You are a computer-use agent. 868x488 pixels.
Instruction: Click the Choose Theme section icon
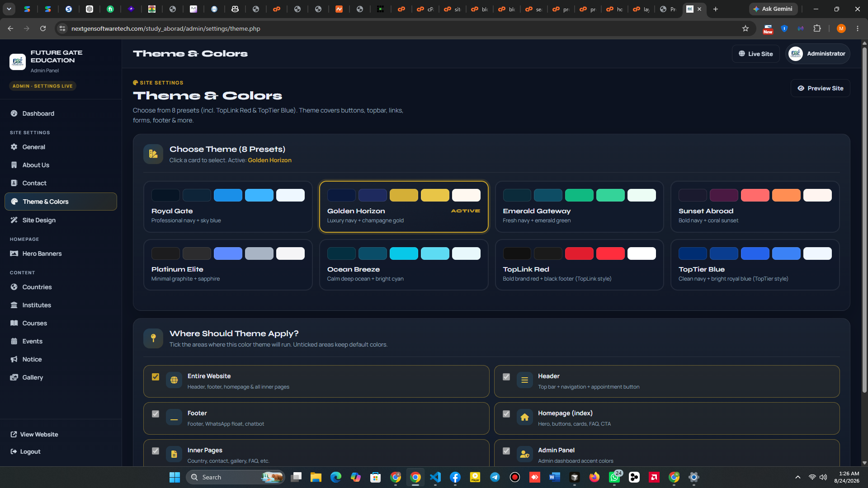(x=153, y=154)
